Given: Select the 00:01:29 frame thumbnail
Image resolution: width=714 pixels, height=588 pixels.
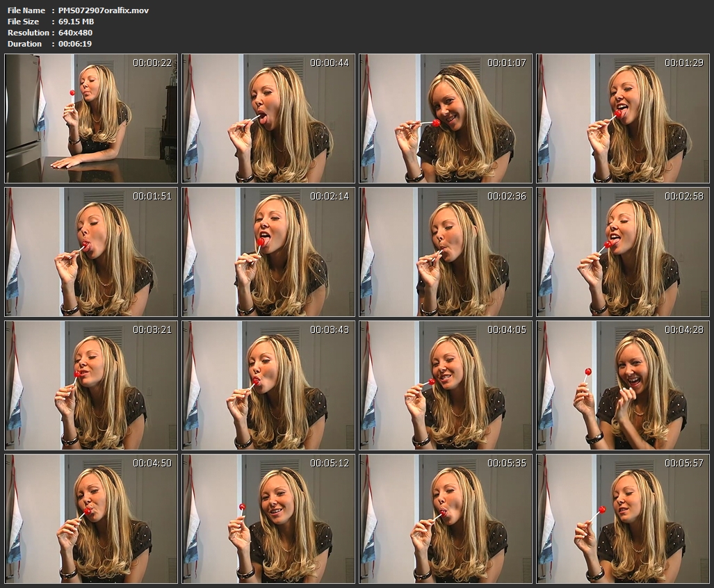Looking at the screenshot, I should pyautogui.click(x=623, y=118).
